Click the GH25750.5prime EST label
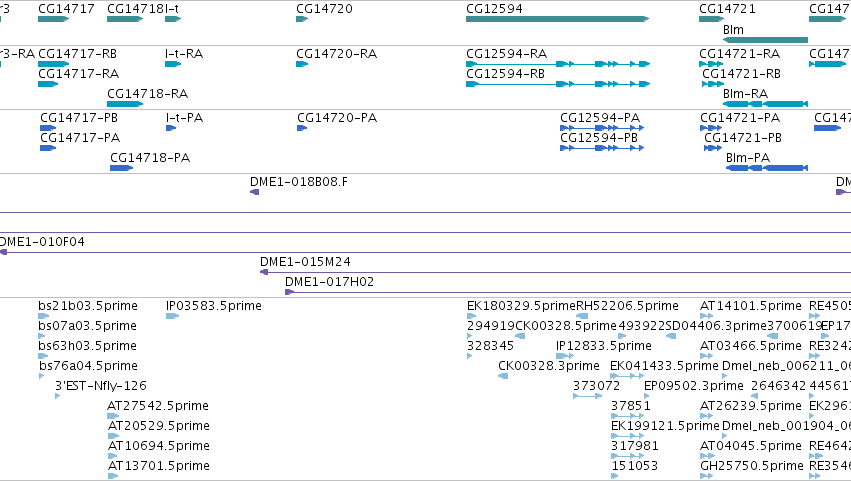 (x=752, y=466)
